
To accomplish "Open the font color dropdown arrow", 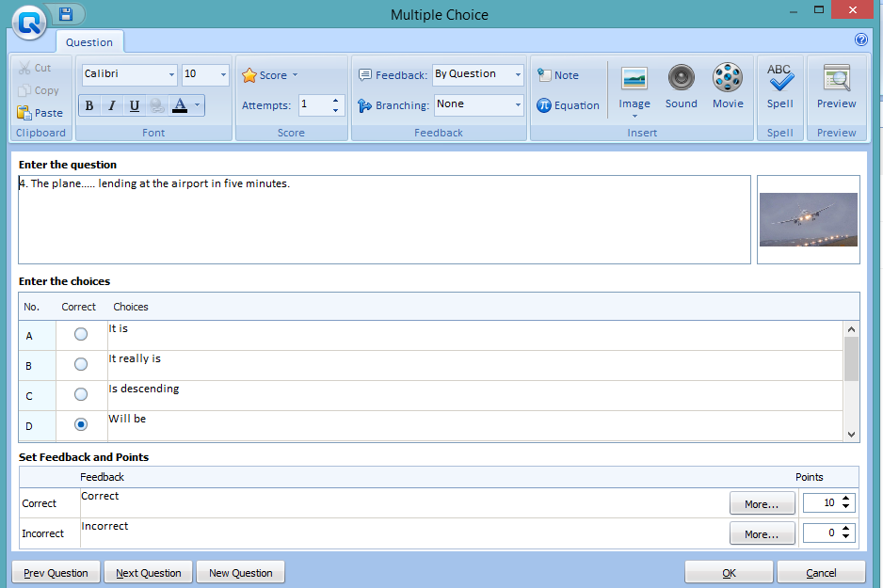I will click(197, 104).
